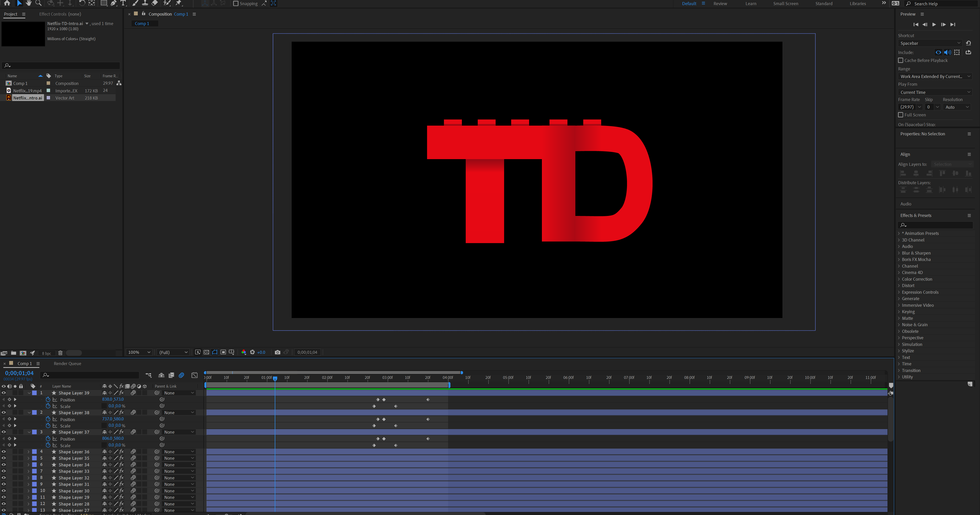Toggle the transparency grid in viewer

(x=206, y=352)
